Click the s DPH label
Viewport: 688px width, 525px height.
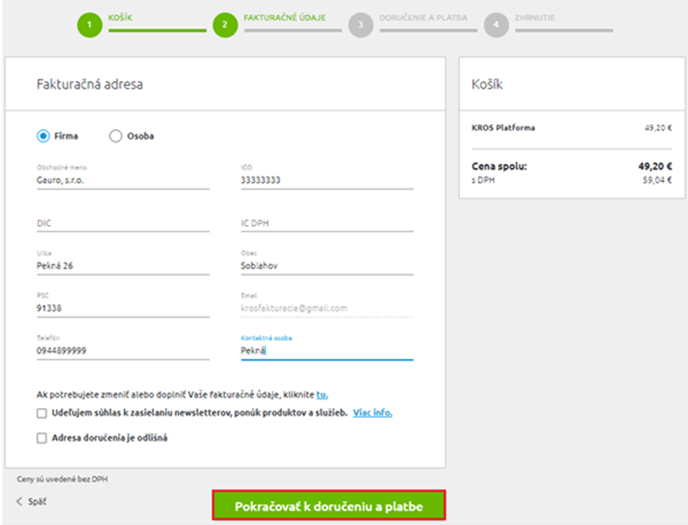[x=483, y=180]
